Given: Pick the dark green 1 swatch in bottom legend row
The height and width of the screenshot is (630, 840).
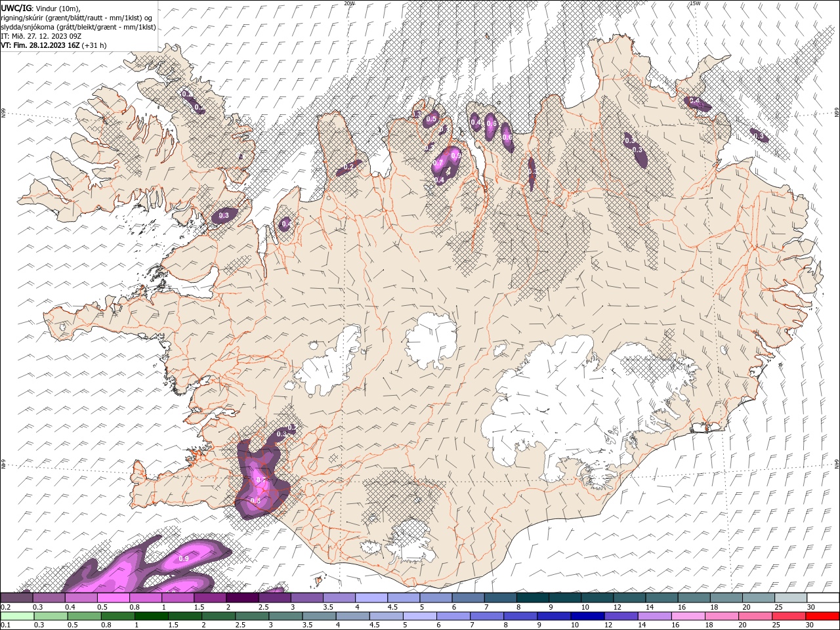Looking at the screenshot, I should 152,616.
